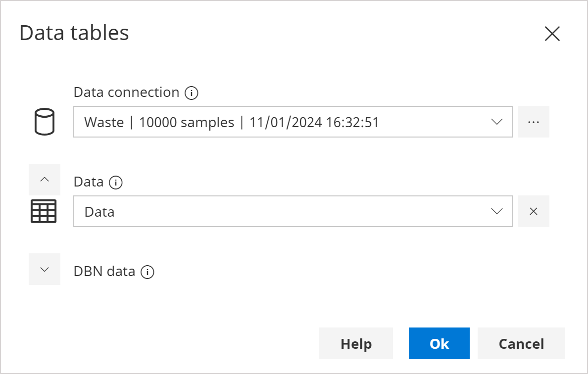Screen dimensions: 588x374
Task: Click the database connection icon
Action: tap(44, 122)
